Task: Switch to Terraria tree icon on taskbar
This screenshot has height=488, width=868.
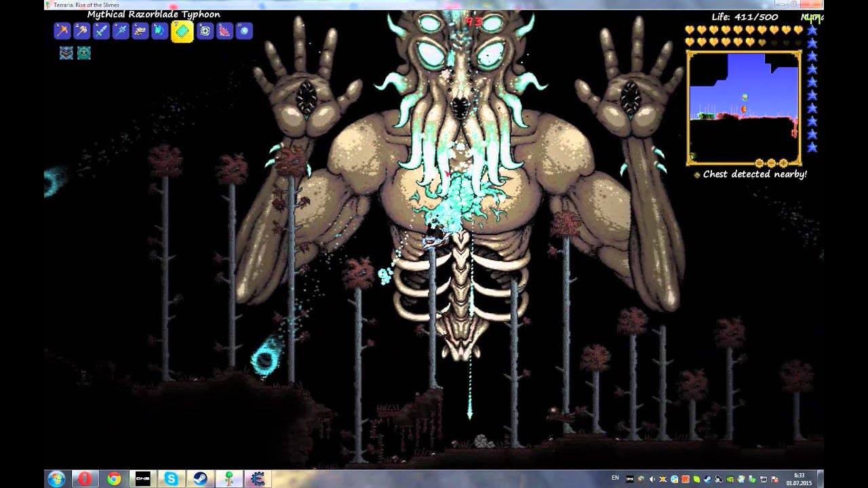Action: point(229,479)
